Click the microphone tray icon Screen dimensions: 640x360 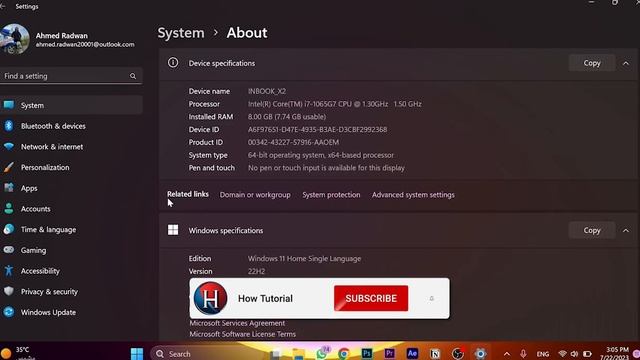point(523,354)
